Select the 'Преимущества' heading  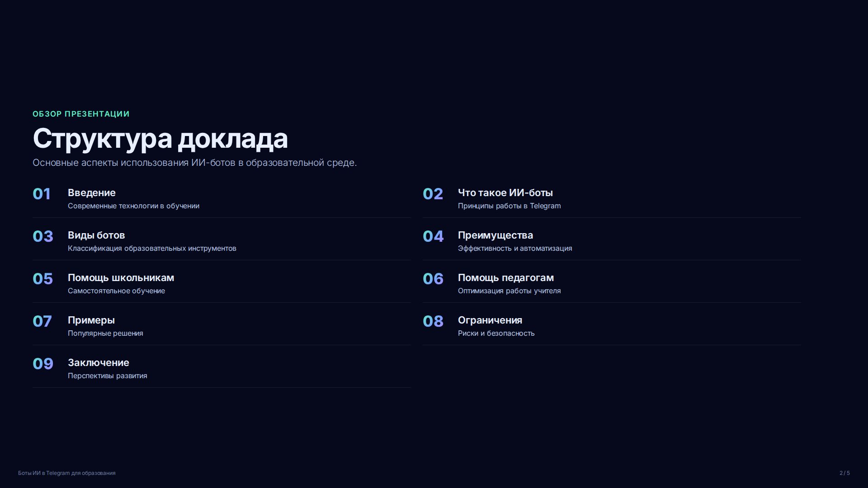tap(495, 235)
